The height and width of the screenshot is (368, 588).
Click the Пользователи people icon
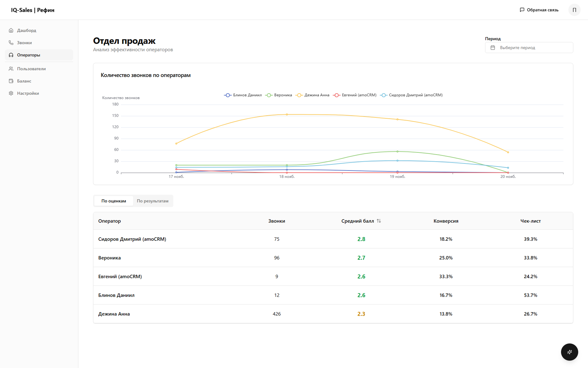coord(11,69)
